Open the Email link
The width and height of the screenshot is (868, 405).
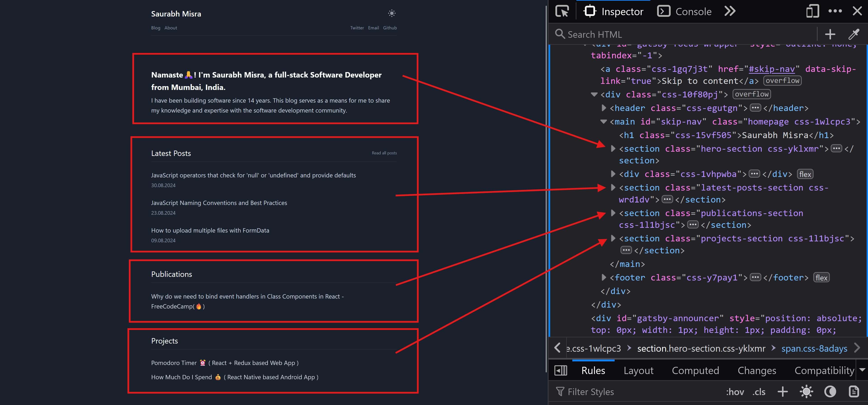(x=373, y=28)
